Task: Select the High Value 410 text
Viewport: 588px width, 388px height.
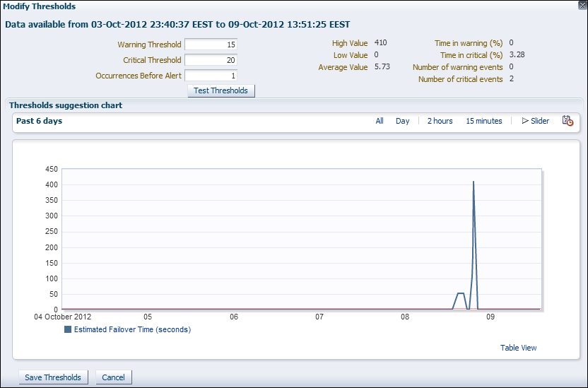Action: tap(381, 42)
